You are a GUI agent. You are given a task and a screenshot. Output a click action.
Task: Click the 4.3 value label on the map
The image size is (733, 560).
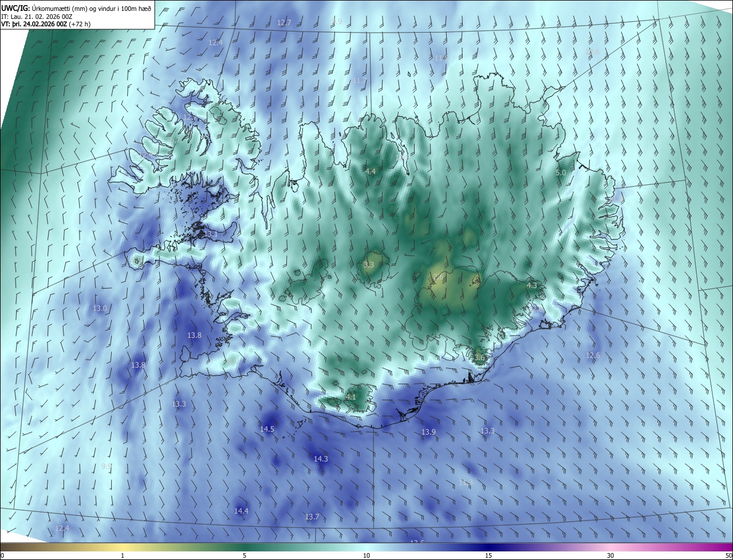(531, 285)
